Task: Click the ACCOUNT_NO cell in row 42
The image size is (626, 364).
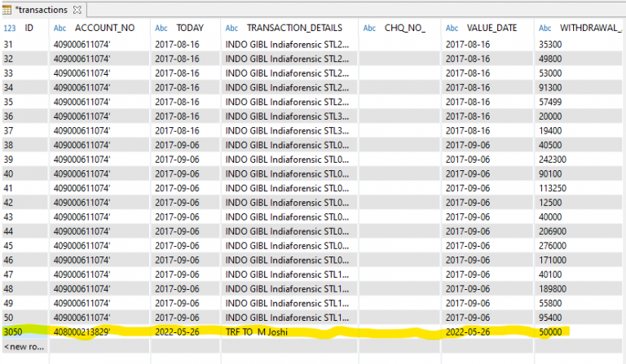Action: coord(99,203)
